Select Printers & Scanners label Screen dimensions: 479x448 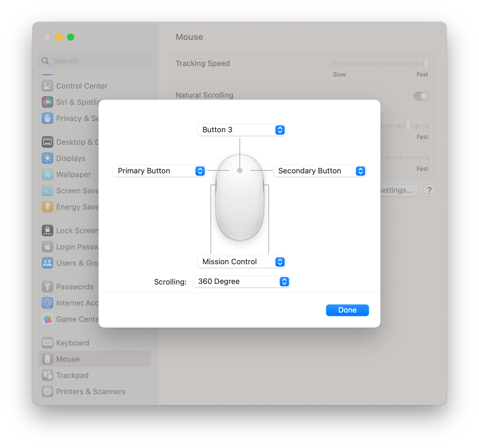point(91,392)
